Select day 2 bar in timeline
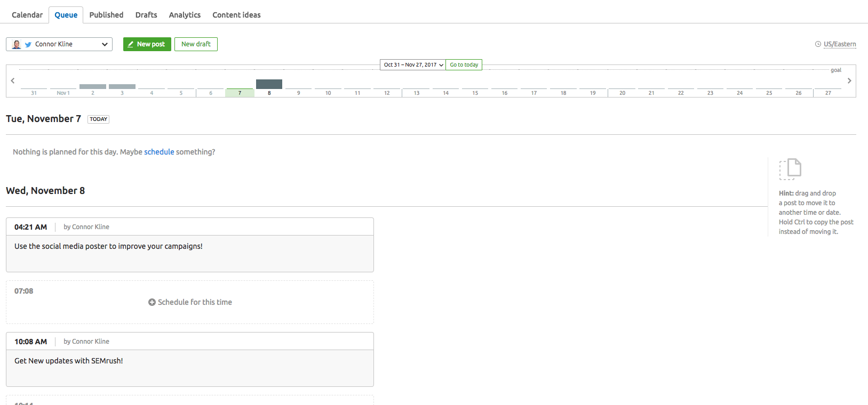This screenshot has height=405, width=868. 93,87
